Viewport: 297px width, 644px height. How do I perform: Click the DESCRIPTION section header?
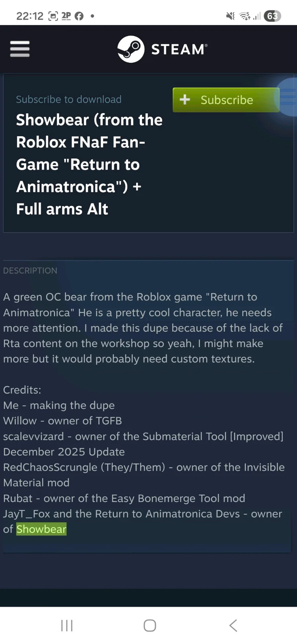30,270
